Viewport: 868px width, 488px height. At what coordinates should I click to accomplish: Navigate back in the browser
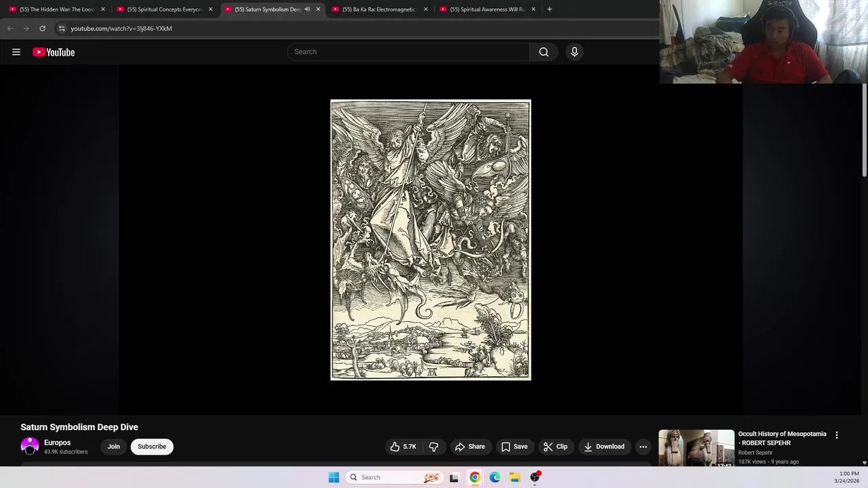(x=9, y=28)
